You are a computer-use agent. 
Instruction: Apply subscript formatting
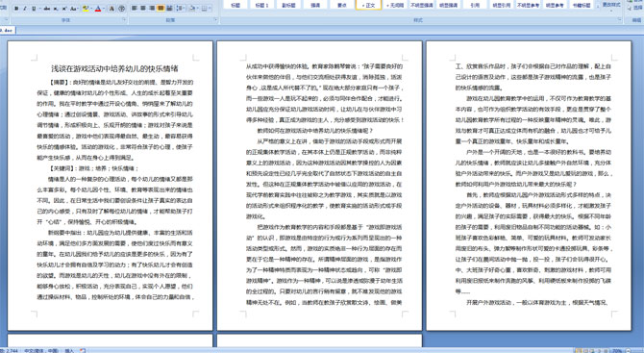(x=56, y=9)
